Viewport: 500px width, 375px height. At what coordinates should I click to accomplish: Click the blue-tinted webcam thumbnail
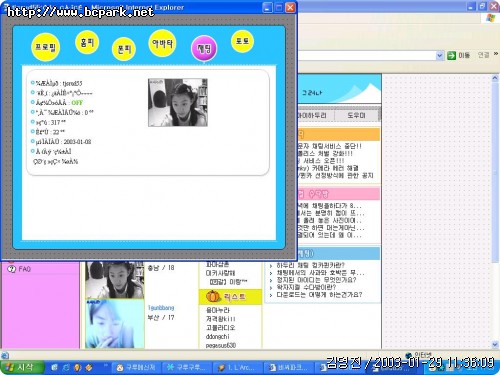point(115,324)
